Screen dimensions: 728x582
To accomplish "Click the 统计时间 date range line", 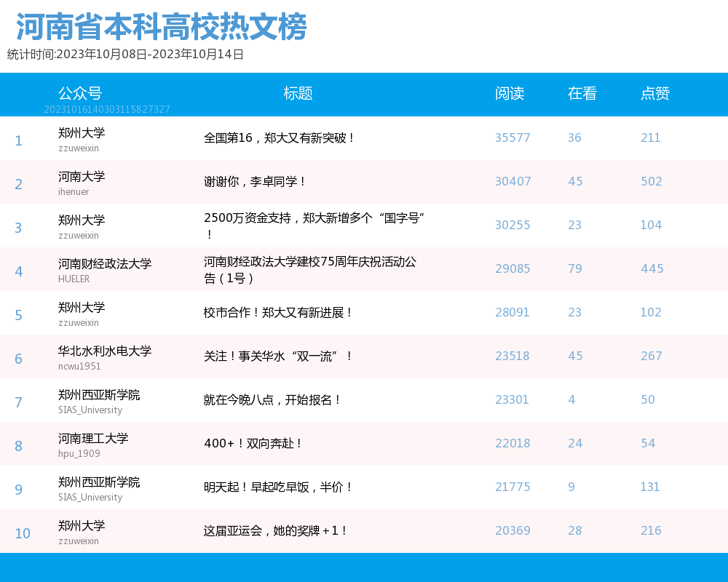I will tap(125, 55).
